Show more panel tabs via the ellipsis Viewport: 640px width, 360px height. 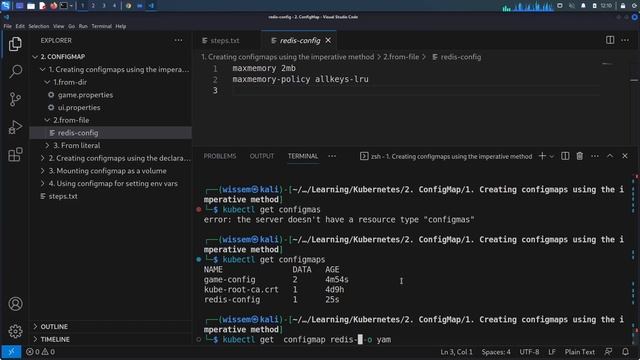coord(332,156)
